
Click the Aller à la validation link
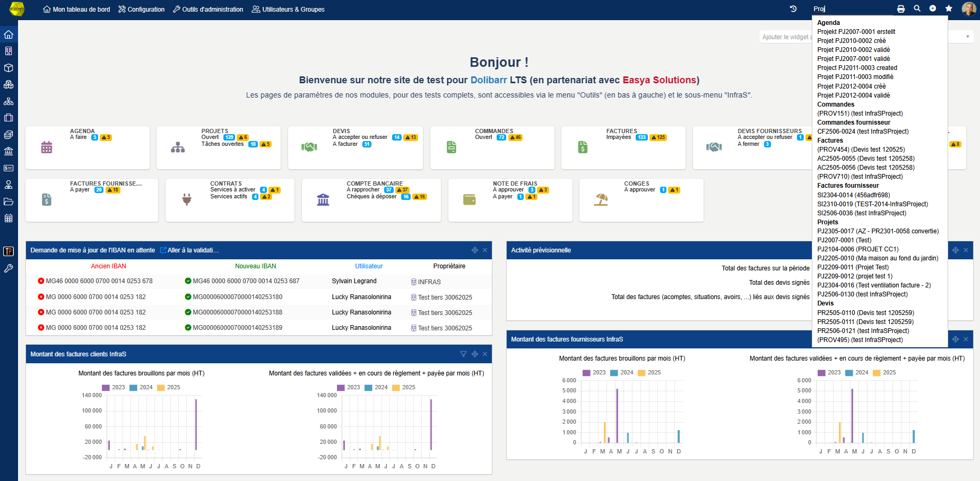pyautogui.click(x=189, y=250)
